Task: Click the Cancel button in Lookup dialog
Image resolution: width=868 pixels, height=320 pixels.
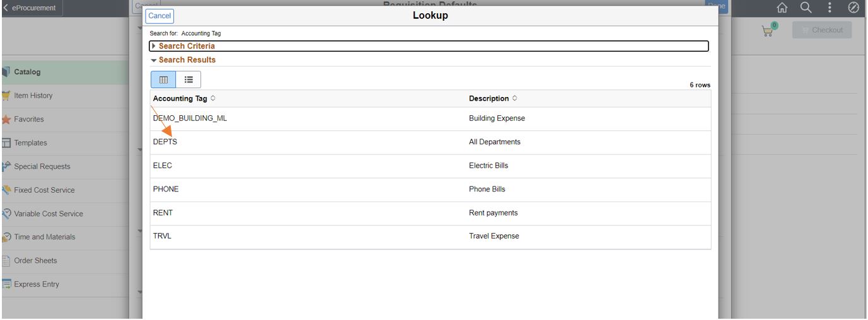Action: 159,16
